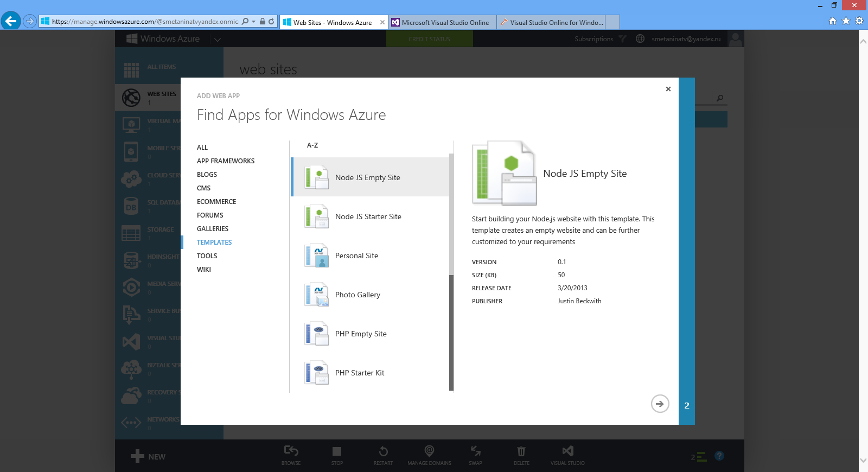Open Mobile Services icon in sidebar

[x=131, y=151]
